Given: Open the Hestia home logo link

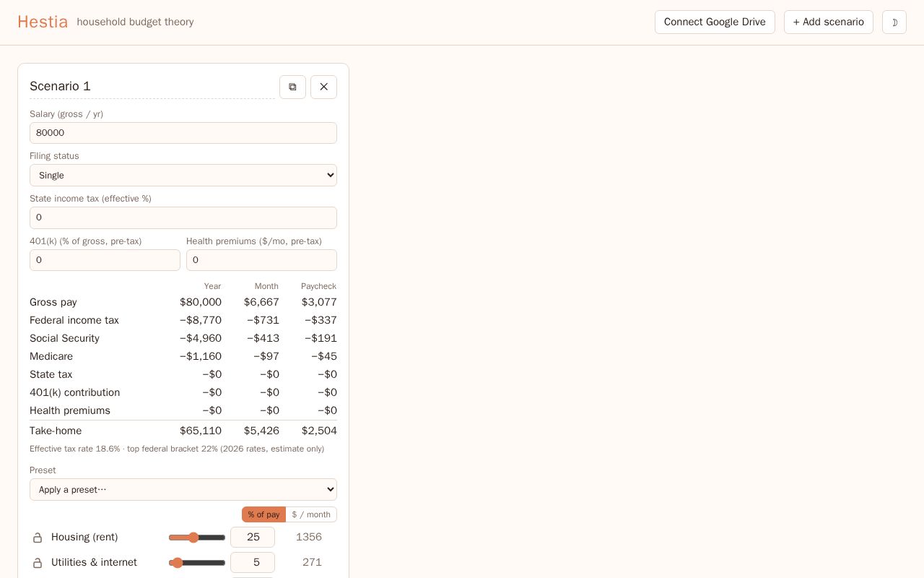Looking at the screenshot, I should pos(43,22).
